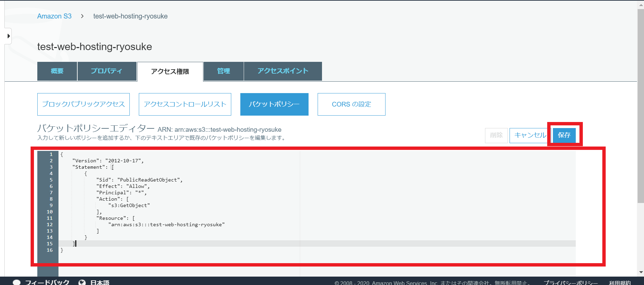Click the feedback speech bubble icon
Viewport: 644px width, 285px height.
point(16,282)
